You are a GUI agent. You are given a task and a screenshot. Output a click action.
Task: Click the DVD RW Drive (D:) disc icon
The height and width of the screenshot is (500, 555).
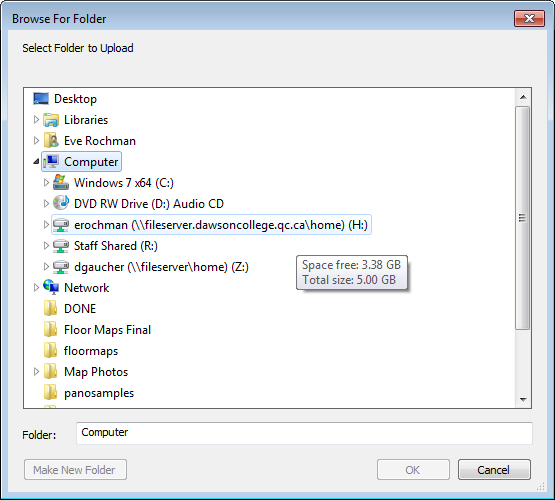coord(61,203)
